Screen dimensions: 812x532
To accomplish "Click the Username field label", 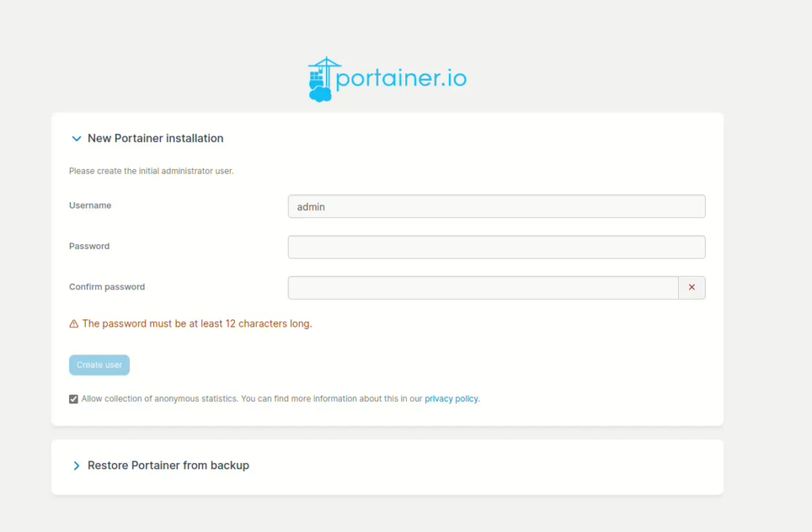I will coord(90,205).
